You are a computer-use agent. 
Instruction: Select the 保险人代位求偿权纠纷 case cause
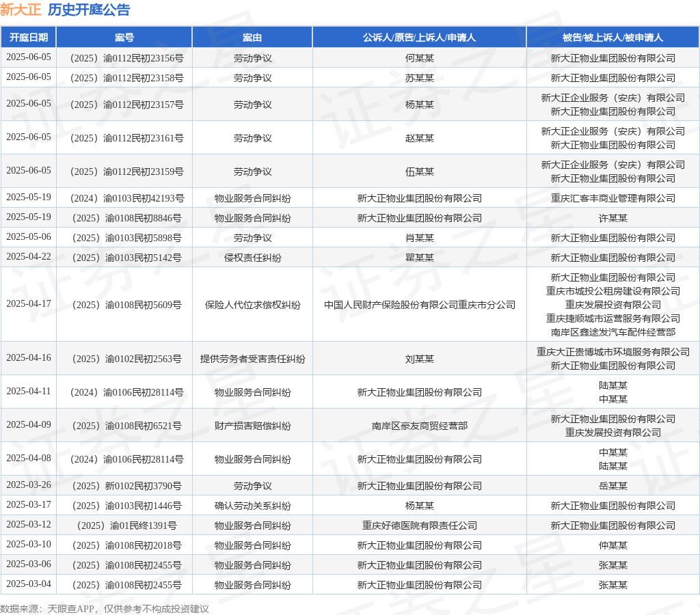[253, 305]
